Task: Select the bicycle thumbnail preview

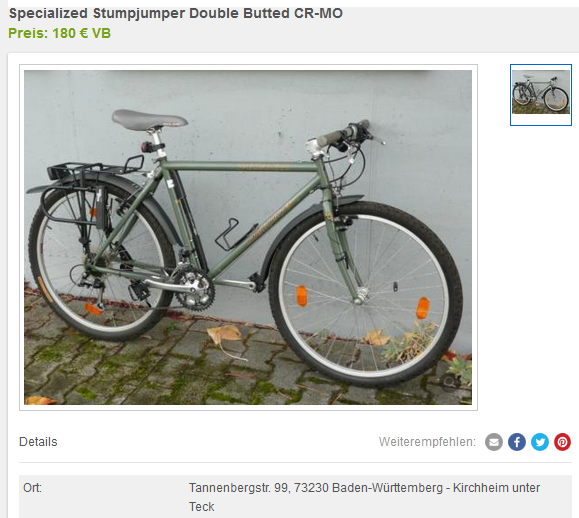Action: (541, 95)
